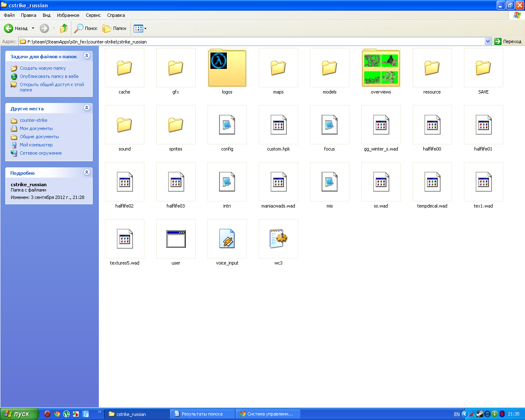Image resolution: width=525 pixels, height=420 pixels.
Task: Click the Создать новую папку link
Action: click(43, 68)
